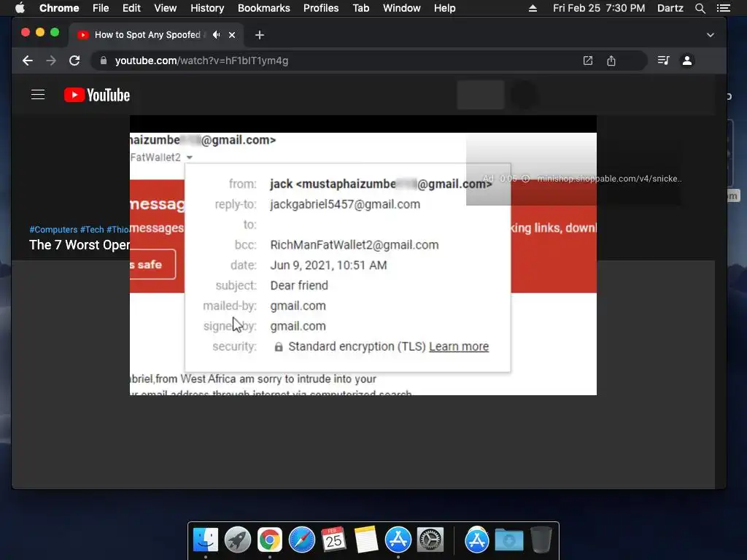Click the Learn more link
This screenshot has height=560, width=747.
459,346
